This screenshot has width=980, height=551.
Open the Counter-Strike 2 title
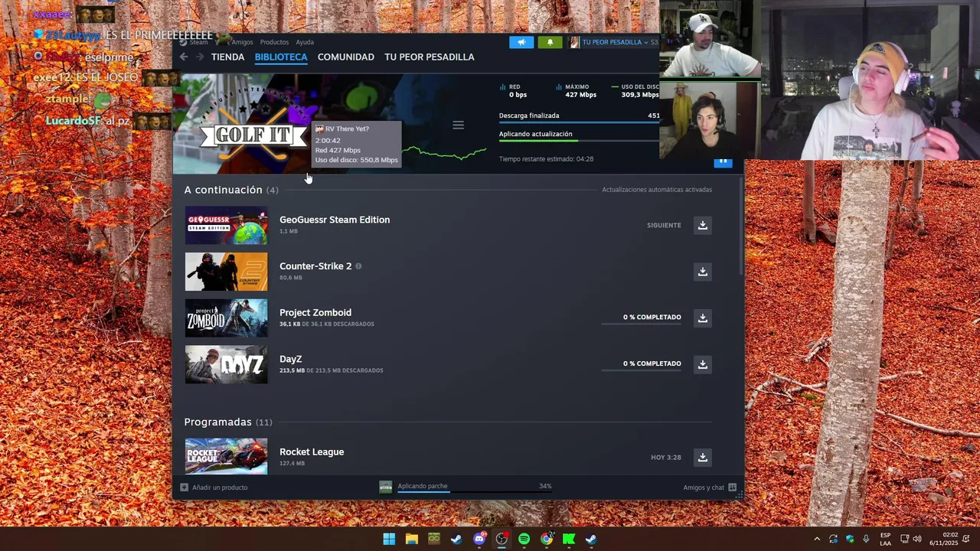coord(315,266)
